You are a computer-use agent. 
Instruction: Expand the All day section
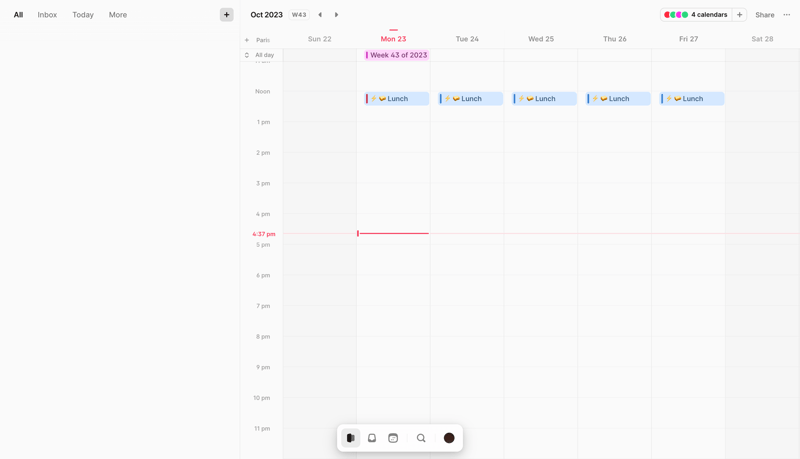pos(246,55)
